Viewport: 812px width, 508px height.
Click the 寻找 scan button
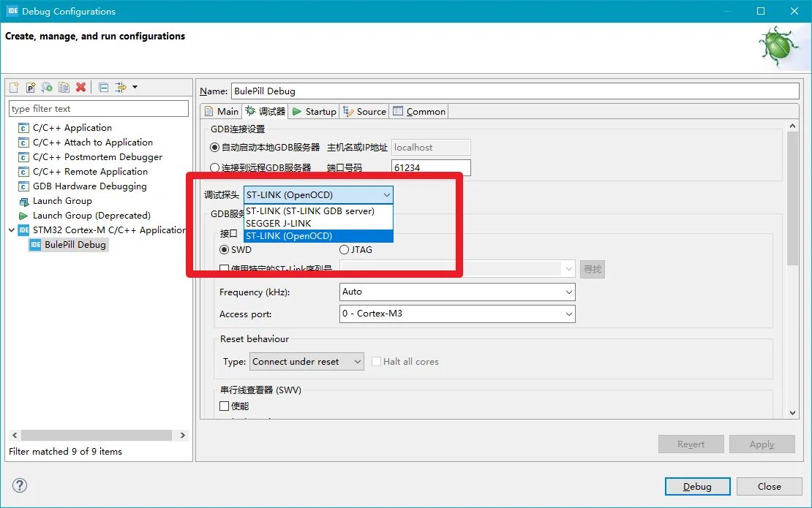coord(593,269)
